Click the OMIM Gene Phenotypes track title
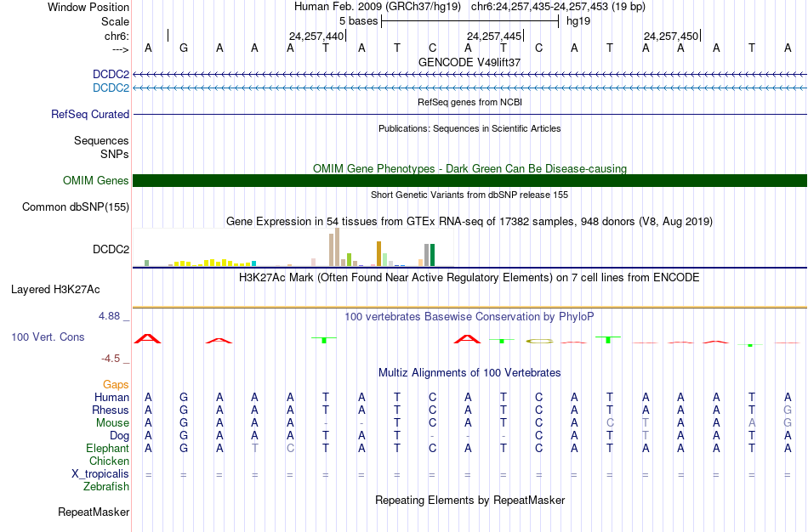Viewport: 808px width, 532px height. pyautogui.click(x=469, y=168)
